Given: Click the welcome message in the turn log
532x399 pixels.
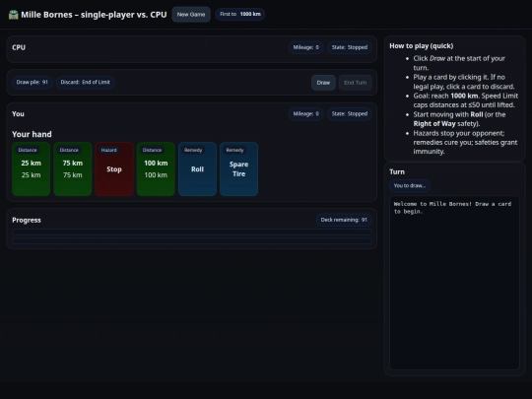Looking at the screenshot, I should pyautogui.click(x=452, y=208).
